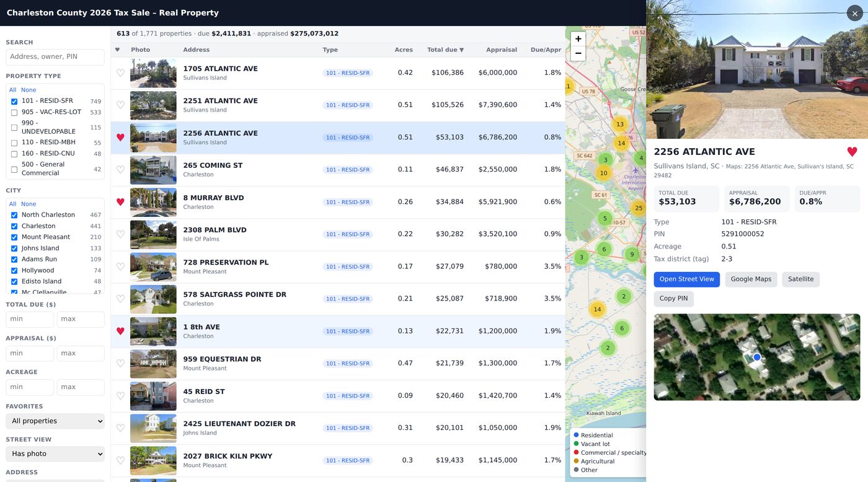Sort by Total due column header

point(445,50)
